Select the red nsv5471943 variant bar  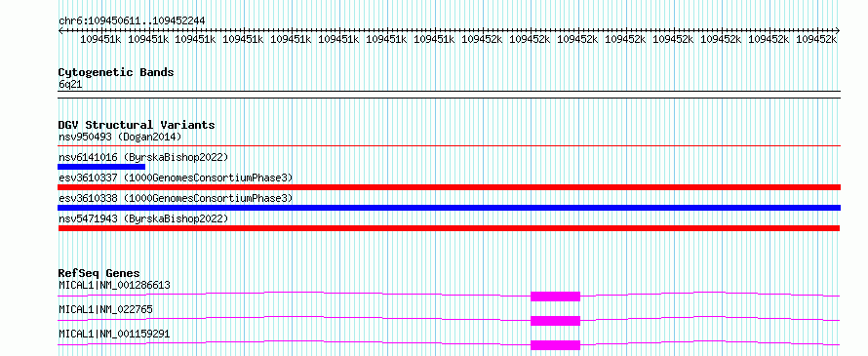pos(449,228)
